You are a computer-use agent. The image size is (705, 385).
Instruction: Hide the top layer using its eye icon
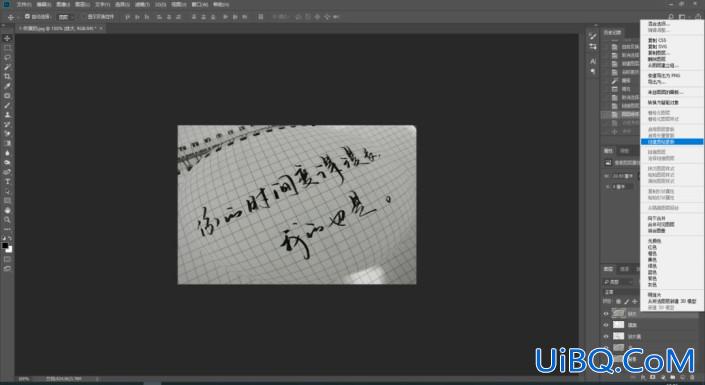[x=606, y=313]
